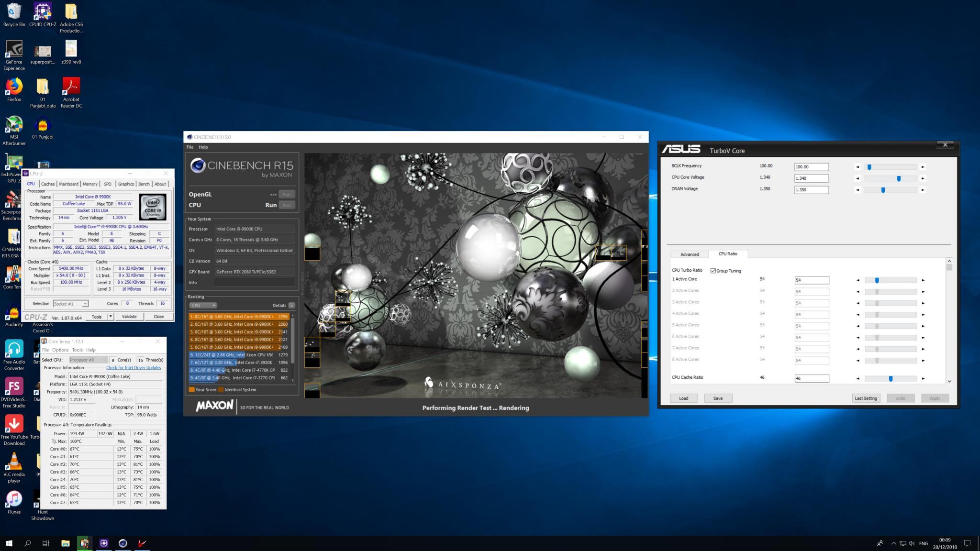Open Free YouTube Download desktop icon

coord(14,430)
